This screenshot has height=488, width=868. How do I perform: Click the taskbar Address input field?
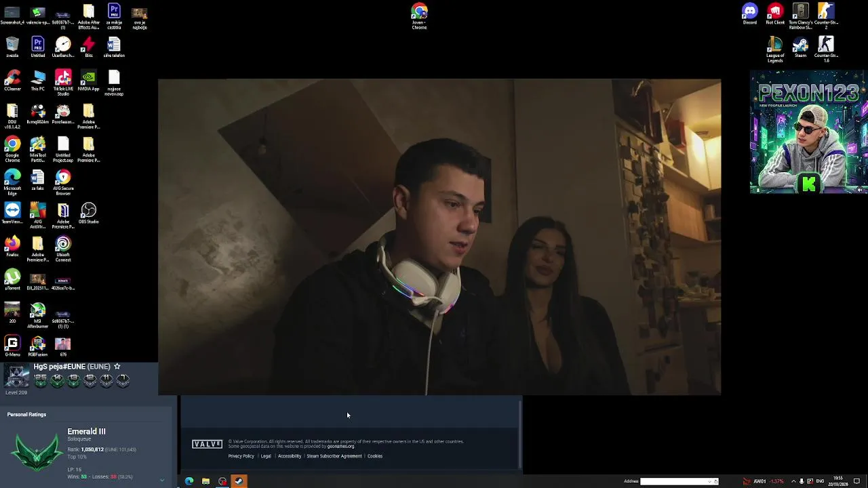[675, 481]
